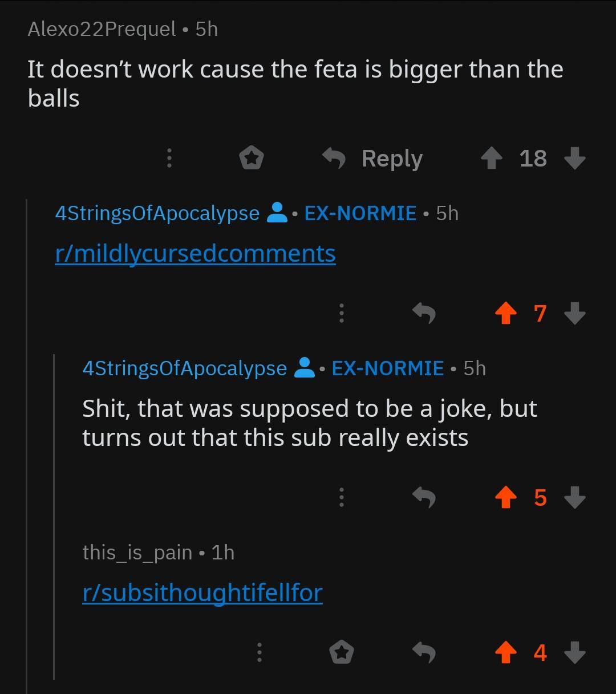Downvote the r/mildlycursedcomments comment
616x694 pixels.
tap(574, 313)
